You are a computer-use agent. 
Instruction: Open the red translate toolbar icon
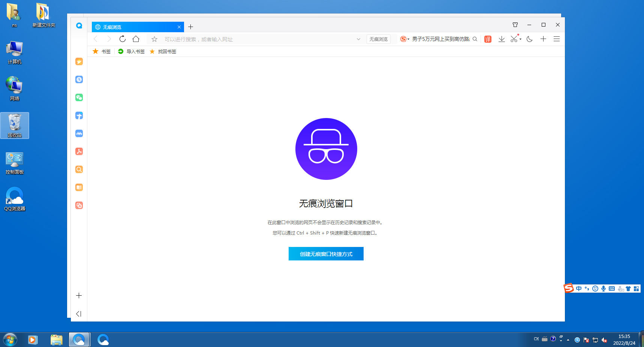[x=488, y=39]
